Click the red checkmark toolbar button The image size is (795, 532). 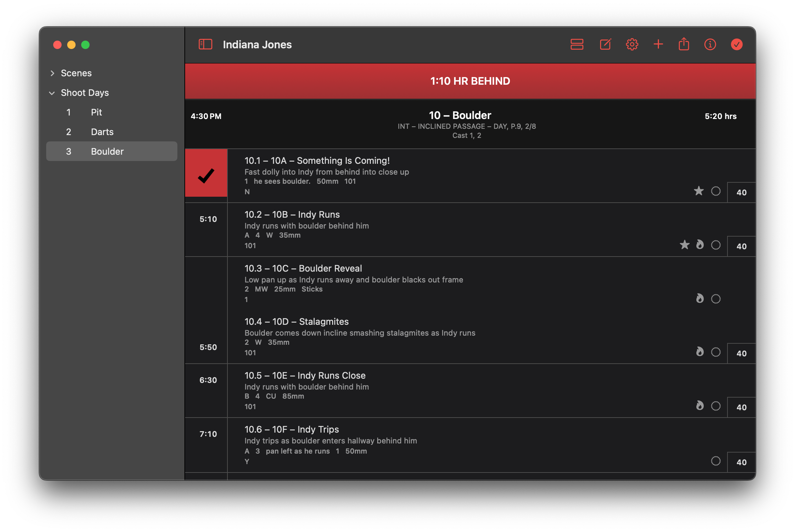point(737,44)
